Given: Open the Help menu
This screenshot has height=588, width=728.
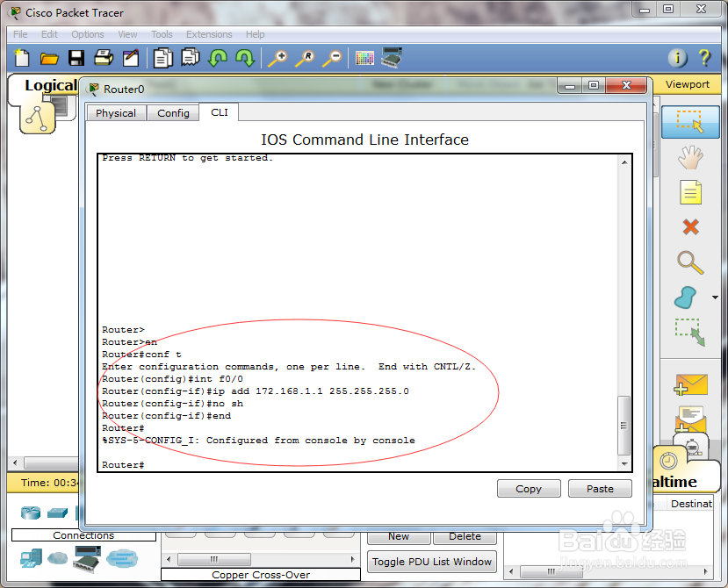Looking at the screenshot, I should 255,34.
